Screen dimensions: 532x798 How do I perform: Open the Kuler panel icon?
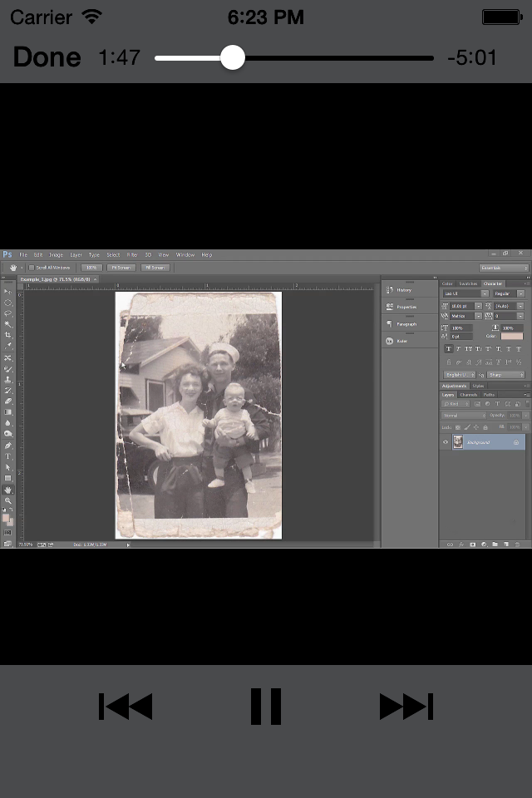[390, 341]
